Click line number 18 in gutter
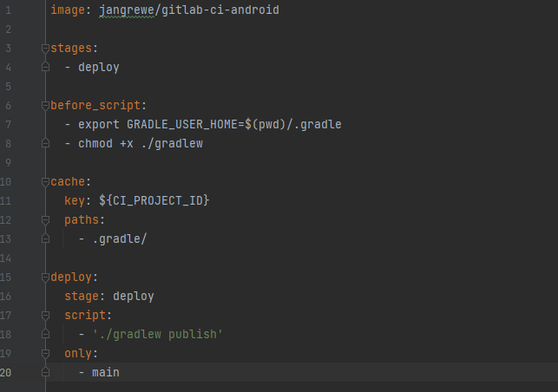Screen dimensions: 558x392 pos(7,334)
